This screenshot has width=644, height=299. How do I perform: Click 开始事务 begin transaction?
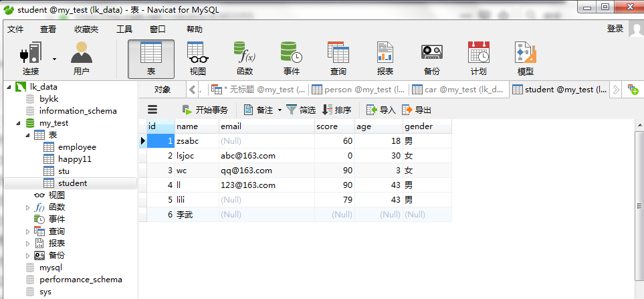point(205,110)
